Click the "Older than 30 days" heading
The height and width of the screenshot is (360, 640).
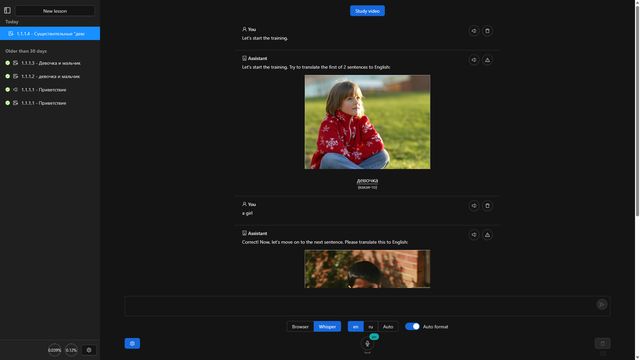point(26,51)
